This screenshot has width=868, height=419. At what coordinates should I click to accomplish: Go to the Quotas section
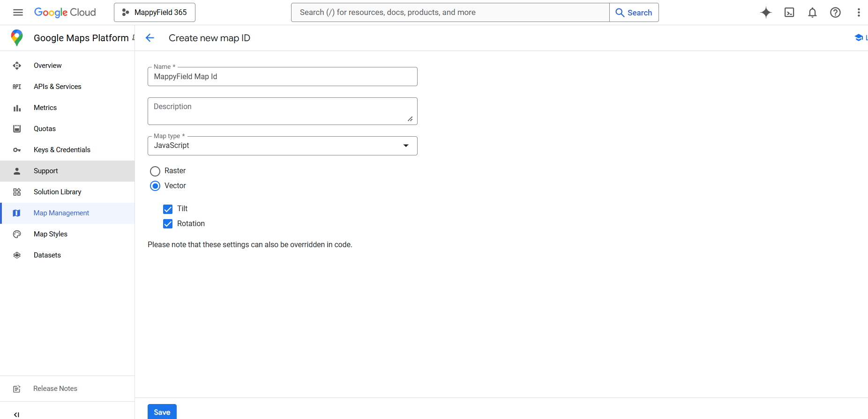pos(45,129)
